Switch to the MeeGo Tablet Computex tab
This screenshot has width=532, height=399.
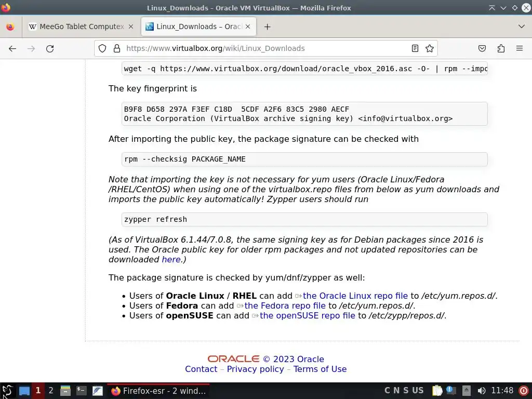click(81, 26)
